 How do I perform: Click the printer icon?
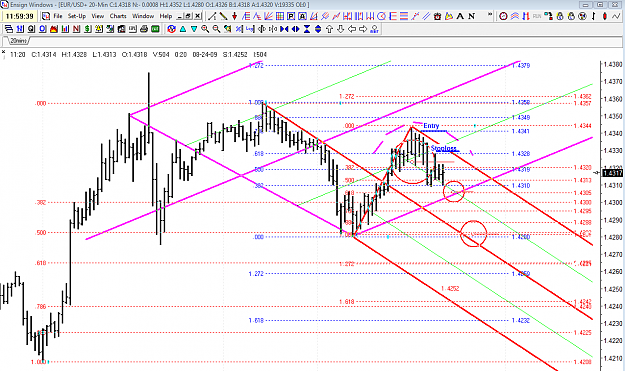144,29
